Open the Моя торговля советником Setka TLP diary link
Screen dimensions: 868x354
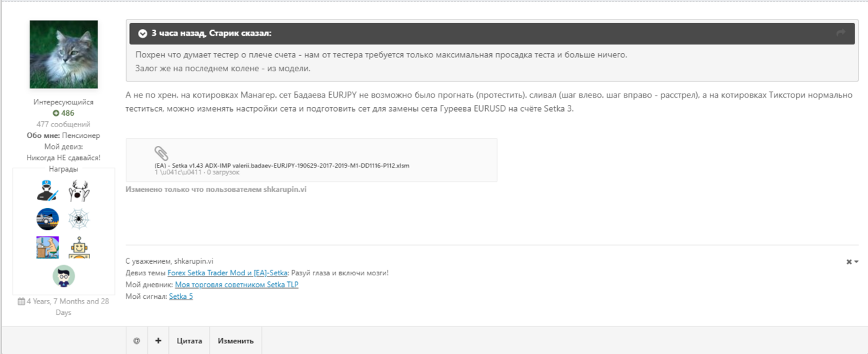coord(237,285)
